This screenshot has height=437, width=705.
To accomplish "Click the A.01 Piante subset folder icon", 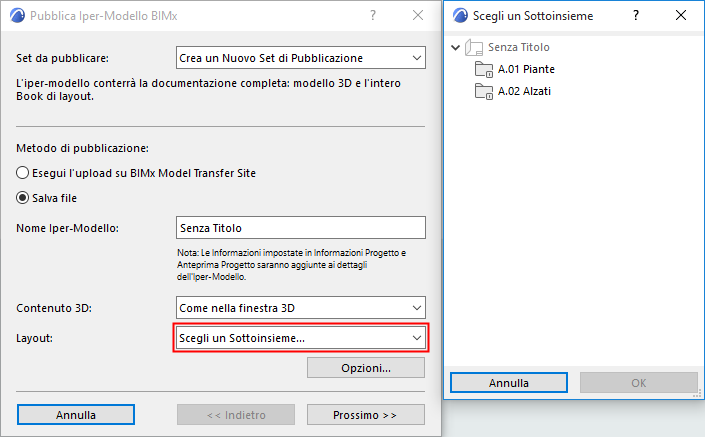I will point(485,69).
